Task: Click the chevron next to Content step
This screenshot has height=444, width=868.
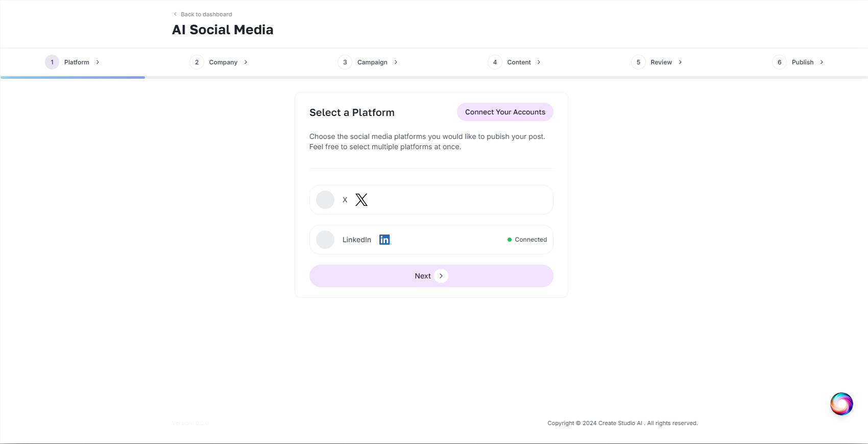Action: (539, 62)
